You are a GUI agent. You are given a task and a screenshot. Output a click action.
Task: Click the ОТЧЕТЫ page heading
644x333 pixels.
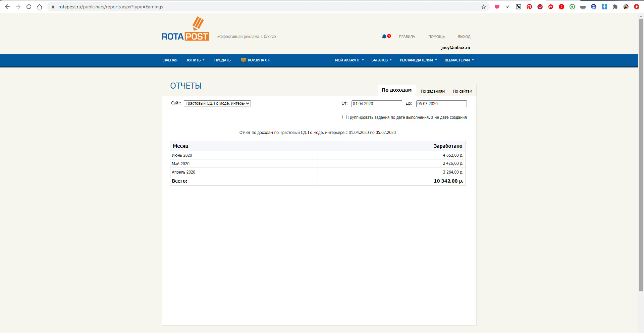click(x=185, y=86)
